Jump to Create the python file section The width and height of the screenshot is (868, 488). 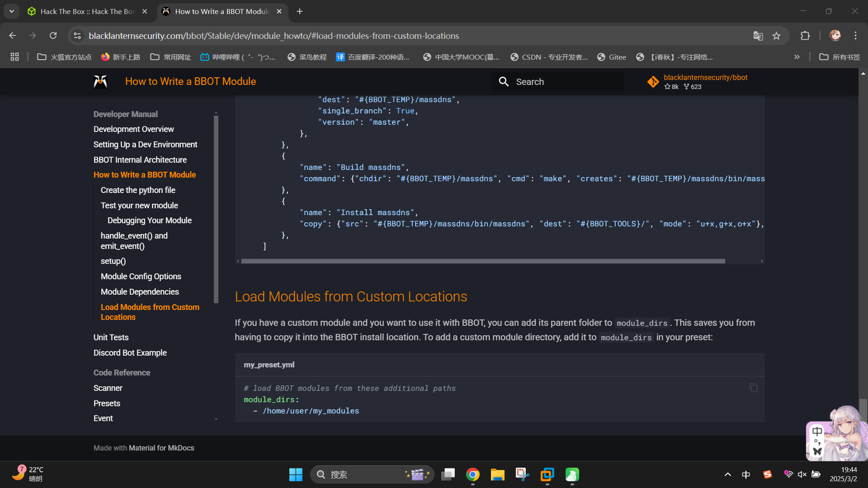point(138,190)
